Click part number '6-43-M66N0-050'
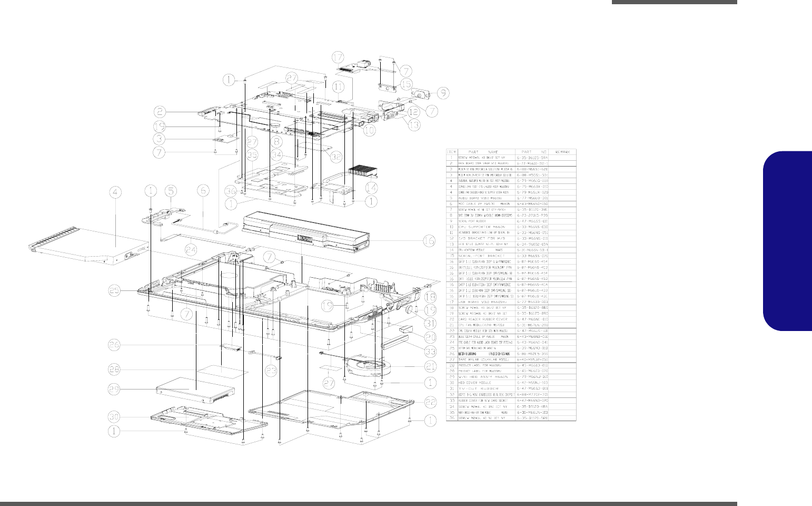 pyautogui.click(x=532, y=203)
